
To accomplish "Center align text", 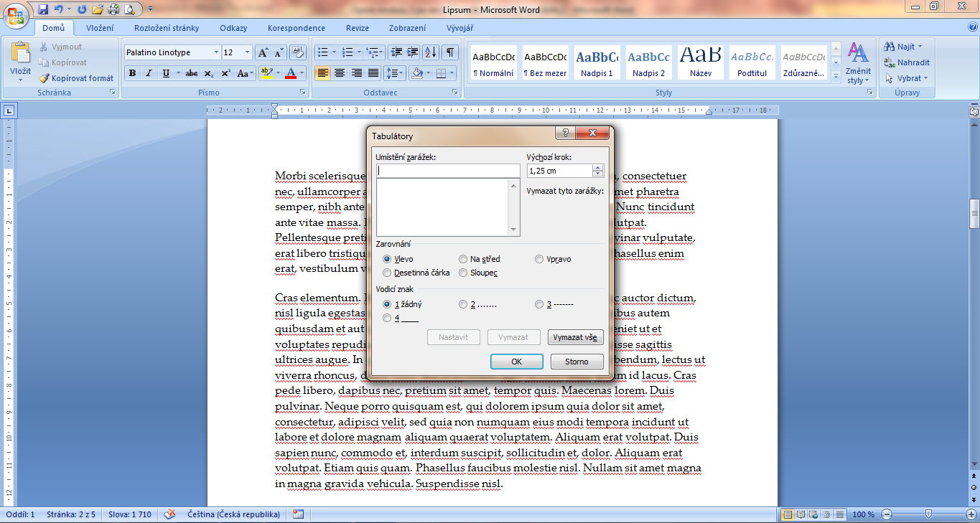I will (340, 73).
